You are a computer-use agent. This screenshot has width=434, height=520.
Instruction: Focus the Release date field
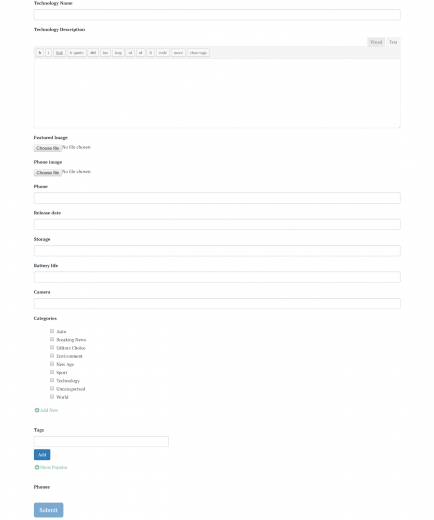pyautogui.click(x=217, y=224)
